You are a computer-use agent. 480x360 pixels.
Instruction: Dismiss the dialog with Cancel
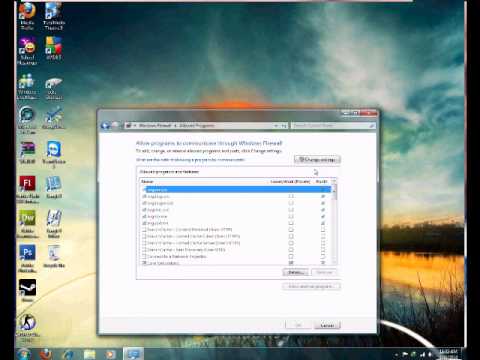pos(327,325)
